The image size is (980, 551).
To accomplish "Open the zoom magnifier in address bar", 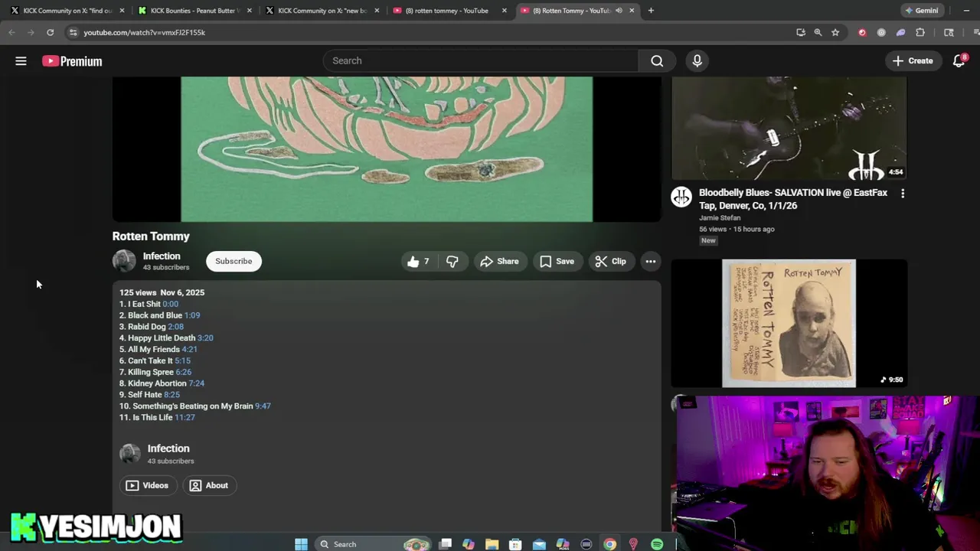I will [x=818, y=32].
